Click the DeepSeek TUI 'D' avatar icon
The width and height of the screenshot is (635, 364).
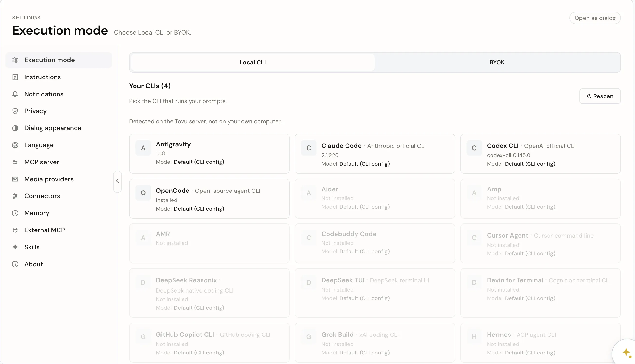[308, 282]
